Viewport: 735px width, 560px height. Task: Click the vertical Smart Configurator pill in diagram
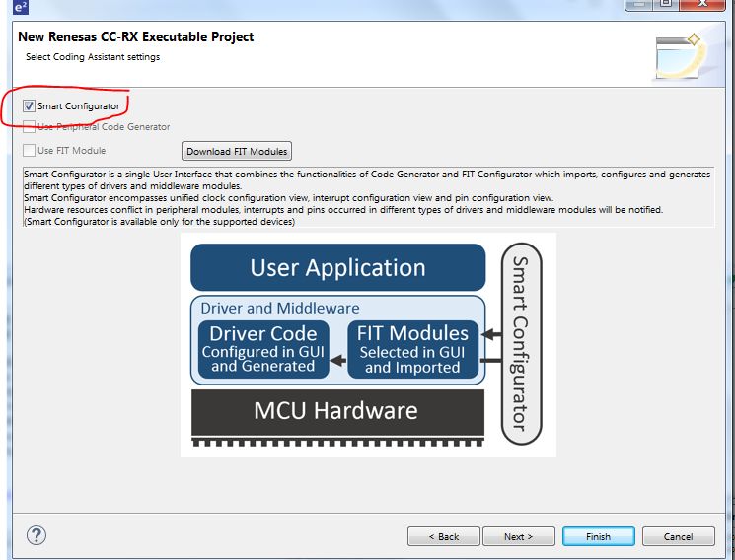coord(521,343)
